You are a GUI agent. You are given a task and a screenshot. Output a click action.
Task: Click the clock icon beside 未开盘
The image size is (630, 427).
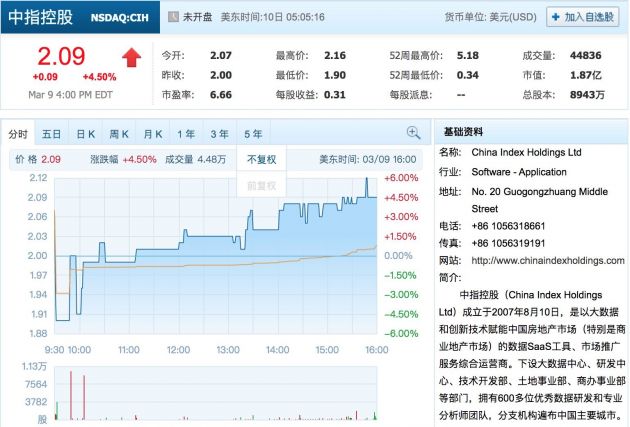(173, 17)
